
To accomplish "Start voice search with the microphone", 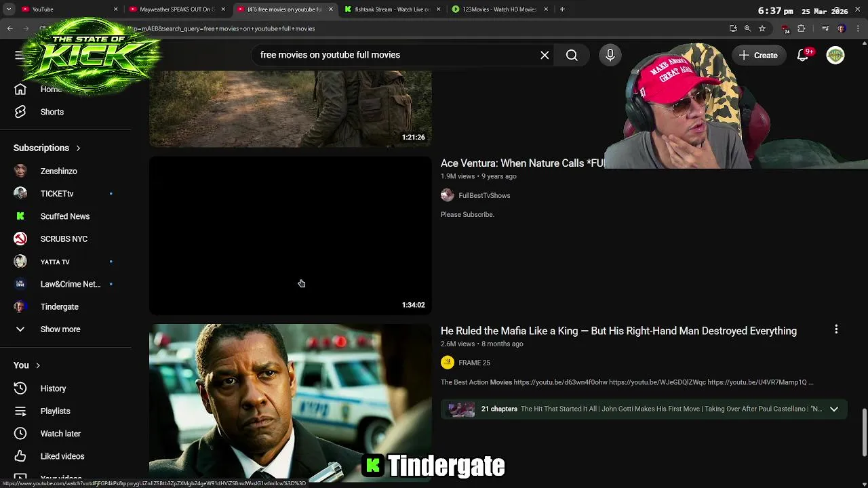I will (x=610, y=55).
